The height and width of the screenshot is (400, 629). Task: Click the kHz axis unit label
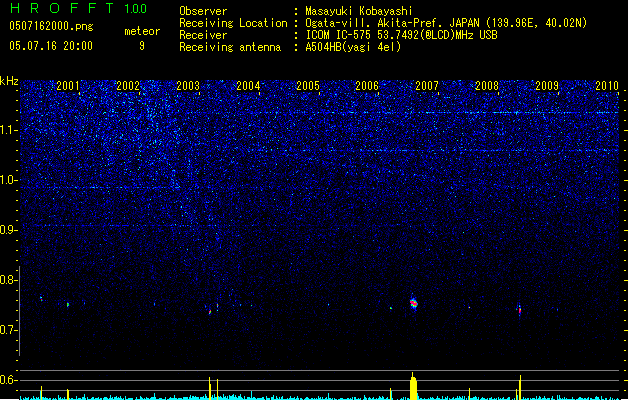pos(9,81)
